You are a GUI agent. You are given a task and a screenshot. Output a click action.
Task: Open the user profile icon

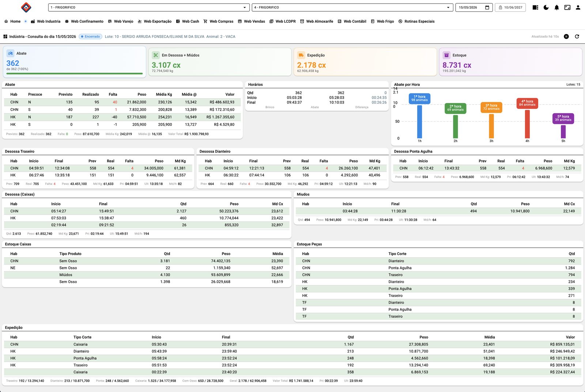pyautogui.click(x=578, y=7)
